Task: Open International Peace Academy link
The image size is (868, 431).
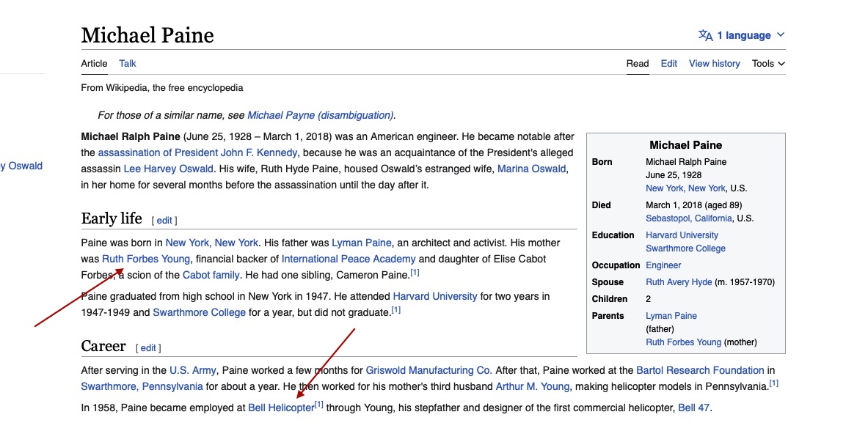Action: click(x=349, y=259)
